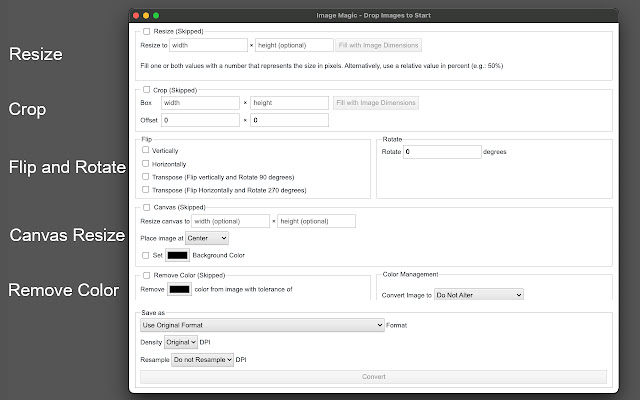The width and height of the screenshot is (640, 400).
Task: Click the Rotate degrees input field
Action: click(x=441, y=152)
